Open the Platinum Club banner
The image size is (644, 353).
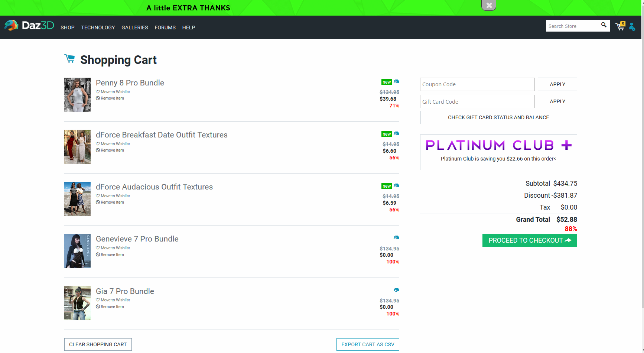tap(498, 152)
